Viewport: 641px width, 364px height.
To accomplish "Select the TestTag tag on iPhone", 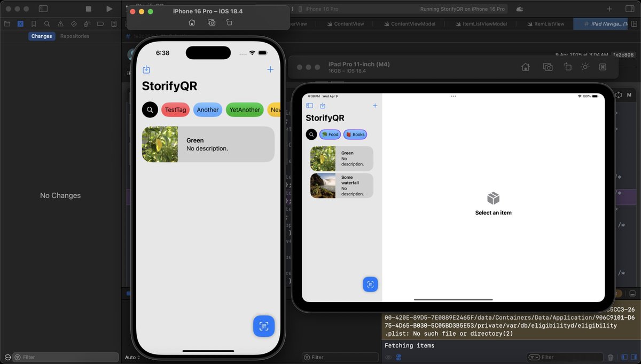I will coord(175,110).
